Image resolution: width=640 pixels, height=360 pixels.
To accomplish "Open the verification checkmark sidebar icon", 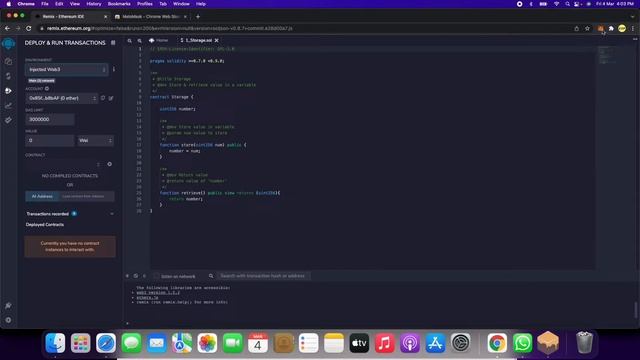I will (8, 120).
